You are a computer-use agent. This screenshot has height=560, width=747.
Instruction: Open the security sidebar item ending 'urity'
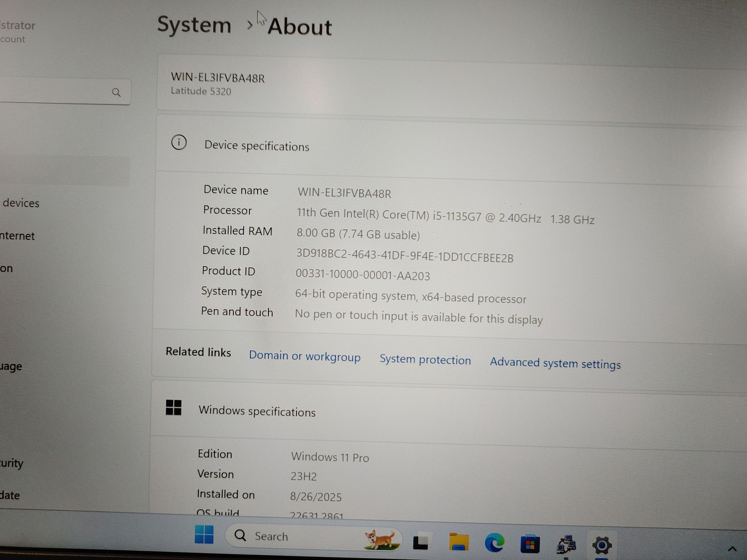point(12,463)
